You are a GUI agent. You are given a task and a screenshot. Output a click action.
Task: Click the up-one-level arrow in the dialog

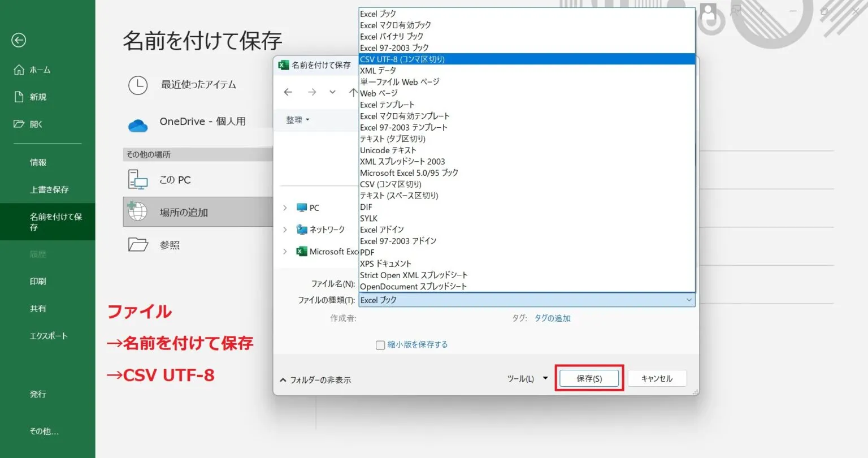[353, 92]
